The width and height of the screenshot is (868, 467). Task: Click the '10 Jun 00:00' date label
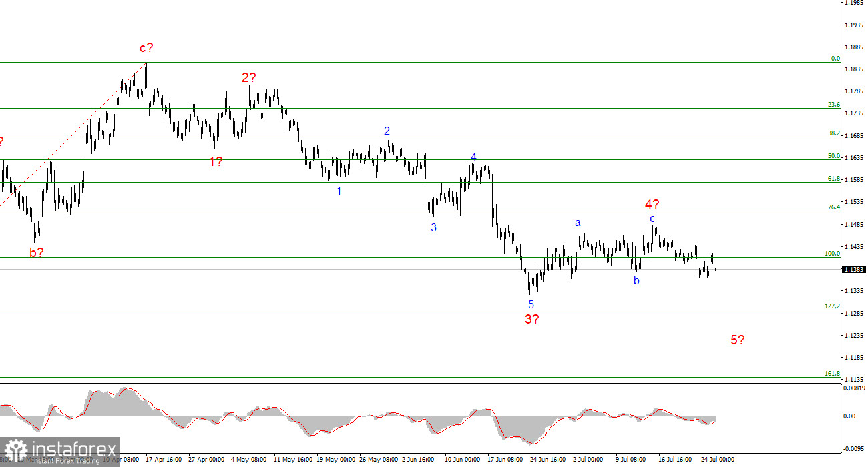point(464,460)
